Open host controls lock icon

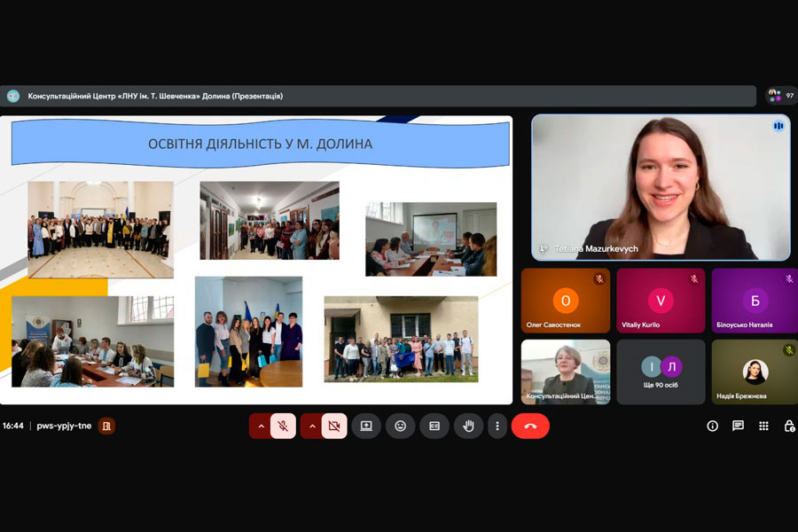tap(789, 426)
